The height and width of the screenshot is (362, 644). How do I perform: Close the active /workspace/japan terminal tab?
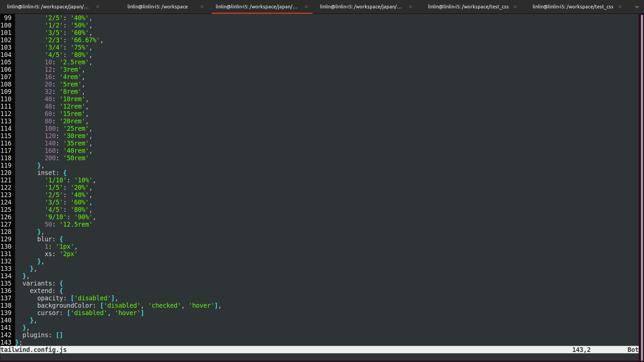click(306, 7)
